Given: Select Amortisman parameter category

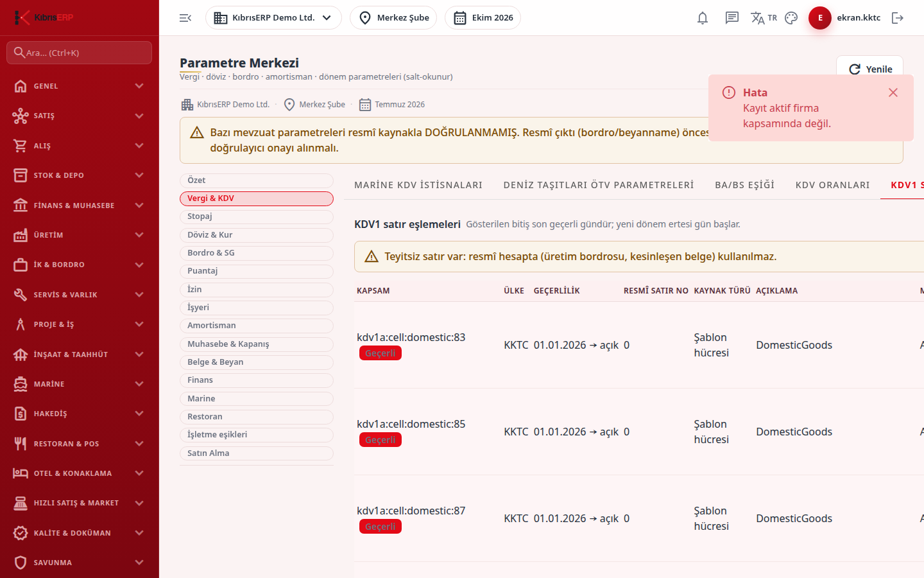Looking at the screenshot, I should click(x=257, y=326).
